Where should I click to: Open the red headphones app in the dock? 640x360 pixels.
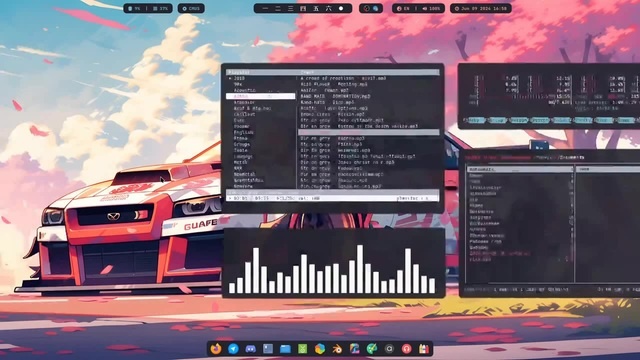point(407,349)
